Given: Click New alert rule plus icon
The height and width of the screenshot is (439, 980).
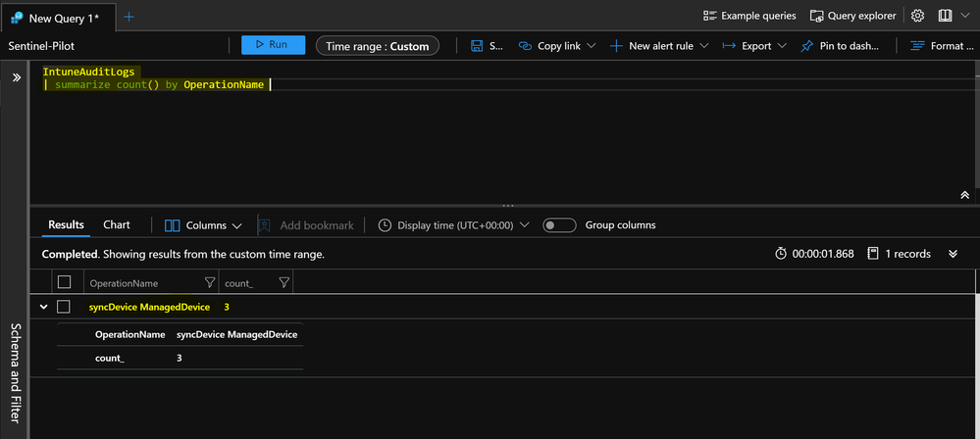Looking at the screenshot, I should point(616,46).
